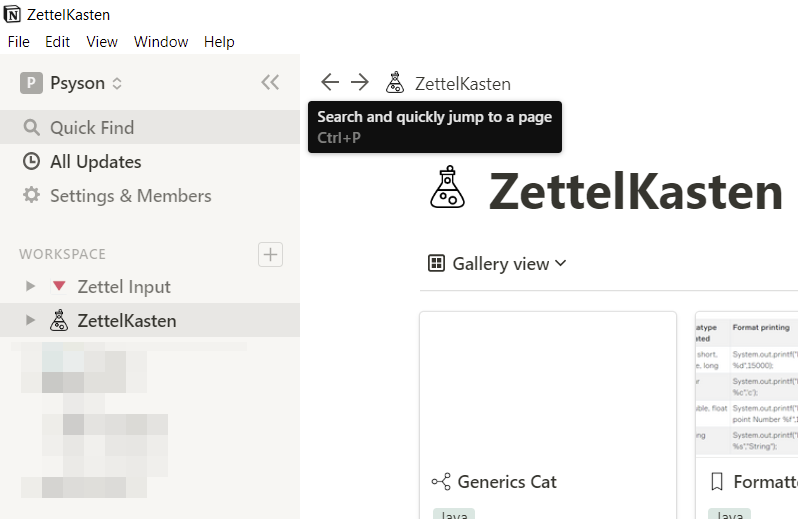Click the back navigation arrow
This screenshot has width=798, height=519.
pos(330,83)
